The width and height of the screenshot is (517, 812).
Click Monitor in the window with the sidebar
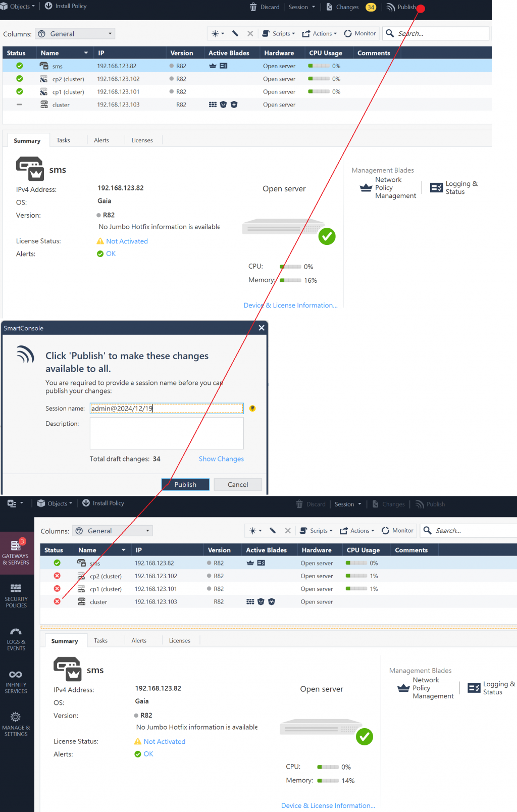pos(397,531)
